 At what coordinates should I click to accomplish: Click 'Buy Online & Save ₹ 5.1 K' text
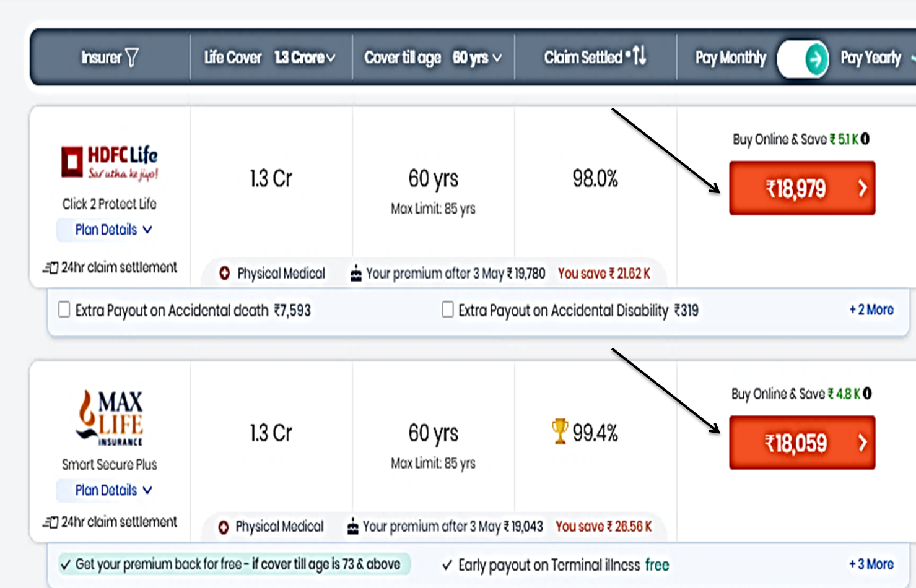(x=795, y=139)
